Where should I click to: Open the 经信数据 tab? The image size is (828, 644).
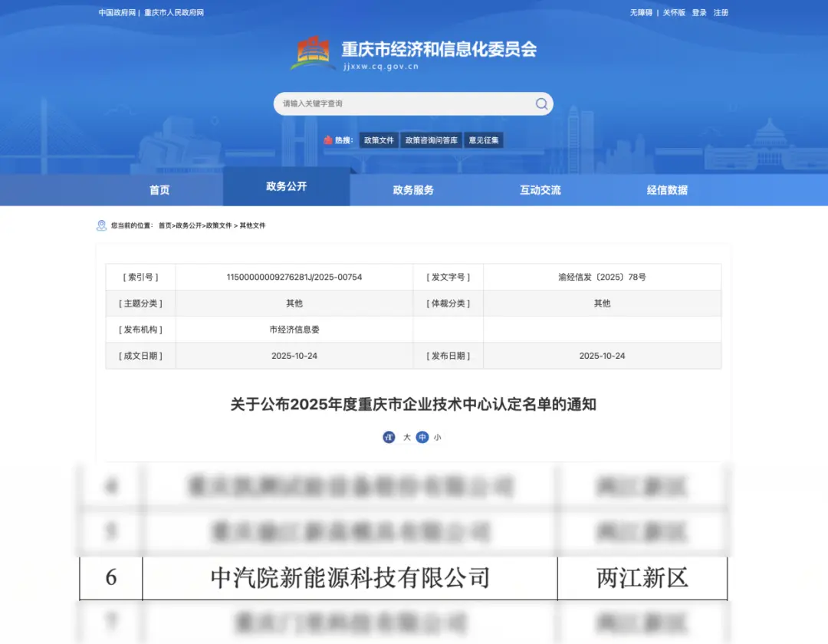[666, 189]
